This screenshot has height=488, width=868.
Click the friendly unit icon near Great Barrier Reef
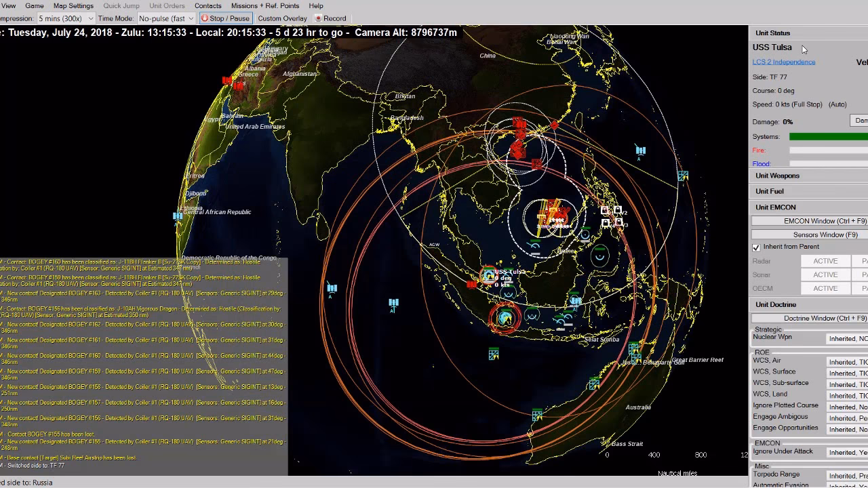coord(633,350)
